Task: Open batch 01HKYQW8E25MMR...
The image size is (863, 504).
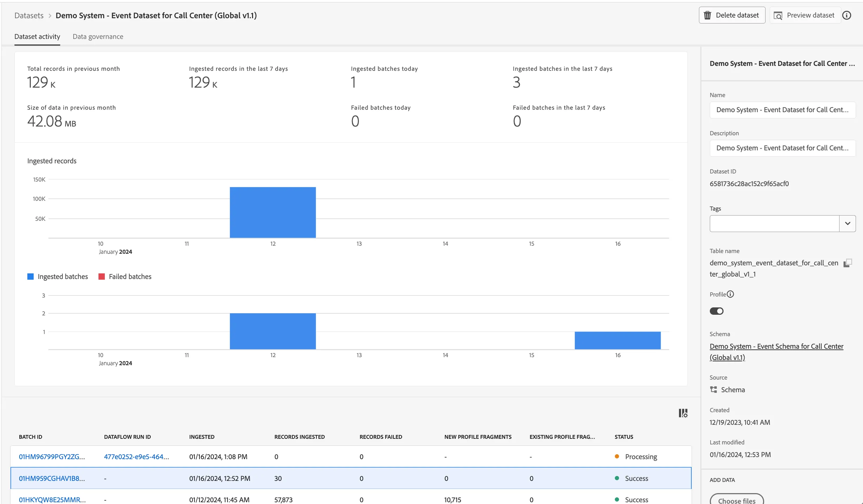Action: [52, 499]
